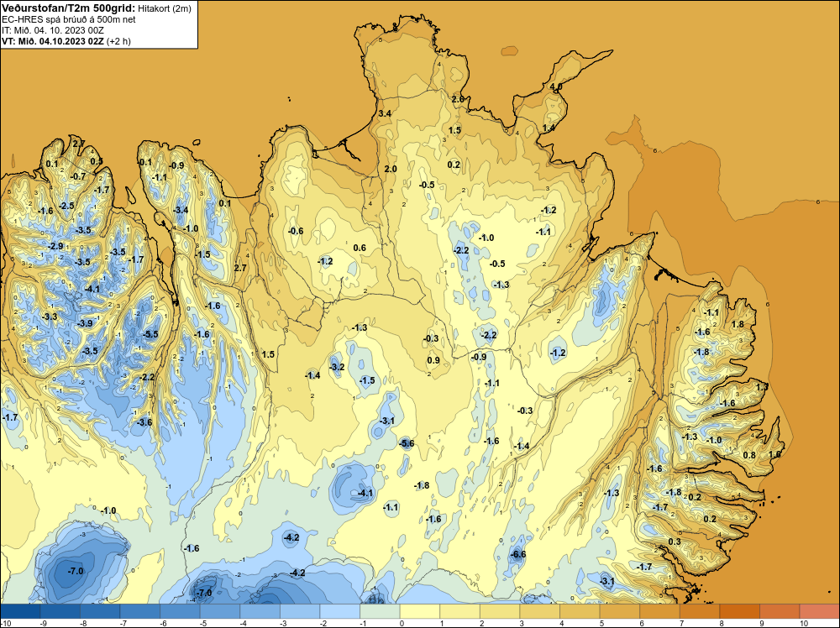Viewport: 840px width, 628px height.
Task: Click the legend swatch between 3 and 4
Action: 540,611
